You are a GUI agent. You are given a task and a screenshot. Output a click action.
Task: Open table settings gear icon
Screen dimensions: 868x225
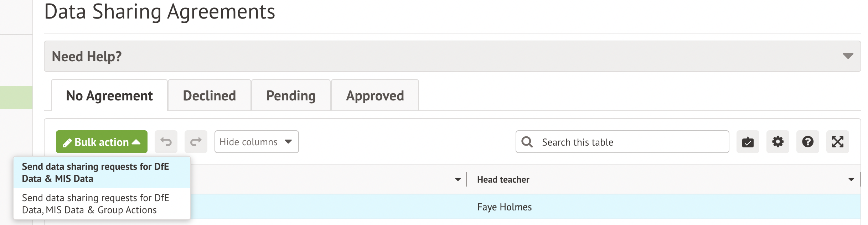pos(777,142)
